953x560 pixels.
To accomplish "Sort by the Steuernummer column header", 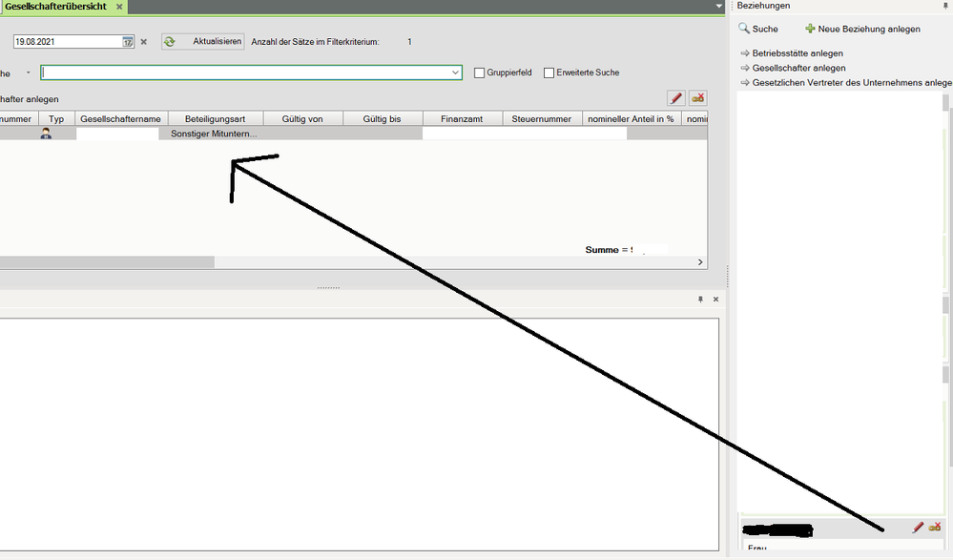I will click(542, 118).
